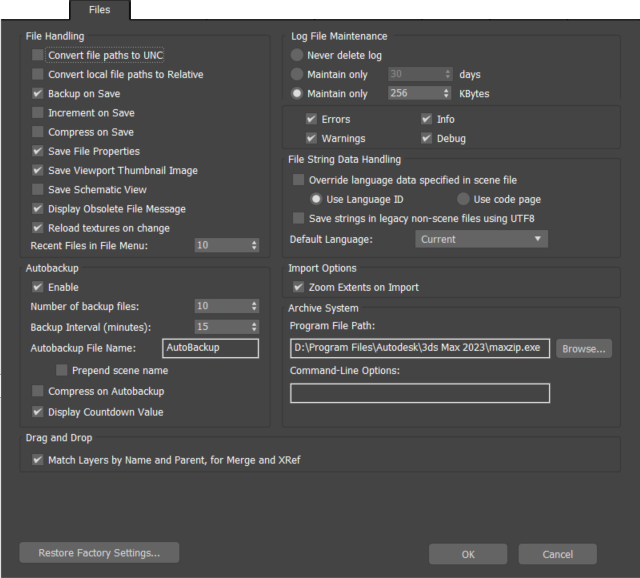This screenshot has height=578, width=640.
Task: Open the Default Language dropdown
Action: pos(482,239)
